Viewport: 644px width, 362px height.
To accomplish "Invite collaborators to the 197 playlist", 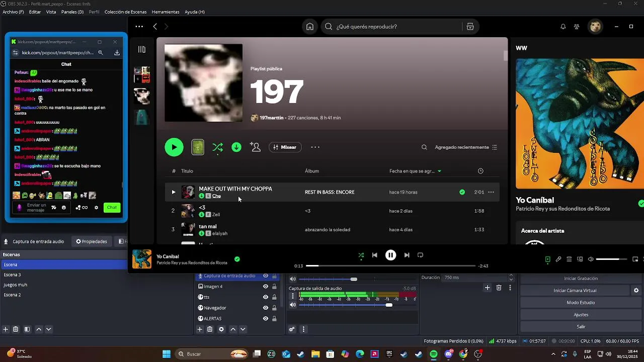I will pyautogui.click(x=256, y=147).
